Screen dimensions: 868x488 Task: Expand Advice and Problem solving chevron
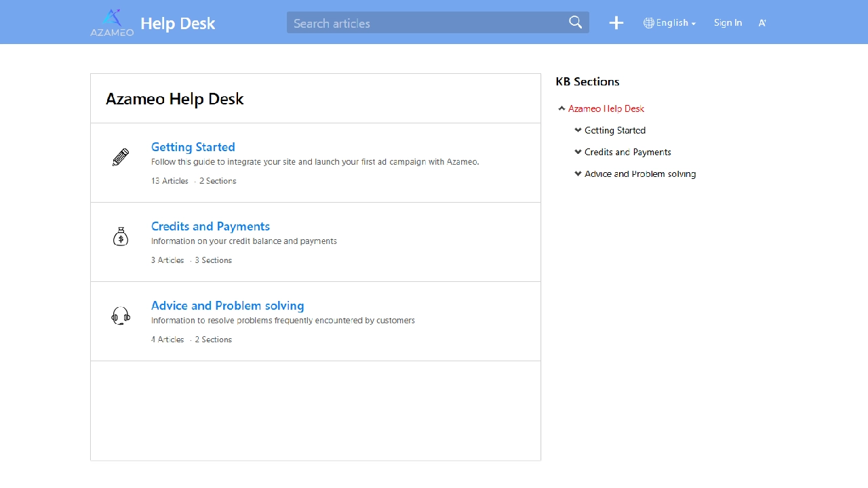[x=578, y=174]
